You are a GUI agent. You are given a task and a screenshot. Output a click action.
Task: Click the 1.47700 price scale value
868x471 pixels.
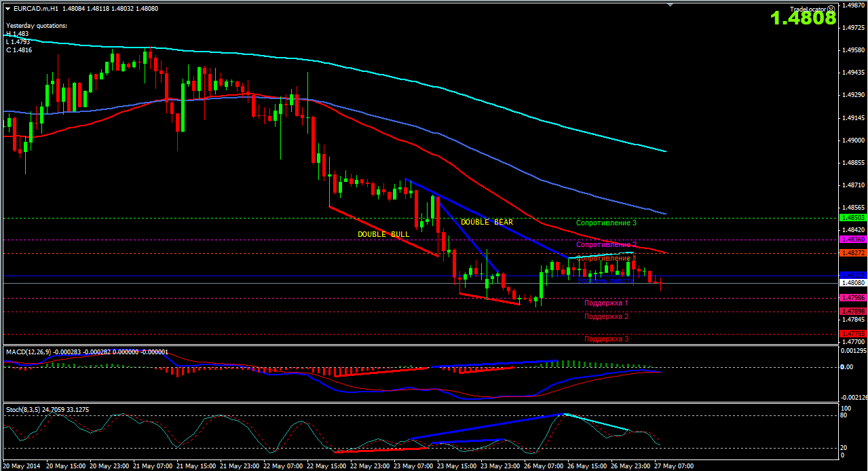[x=852, y=341]
